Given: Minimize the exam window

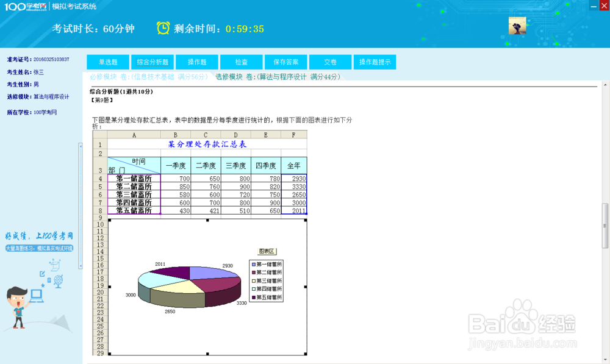Looking at the screenshot, I should (x=594, y=6).
